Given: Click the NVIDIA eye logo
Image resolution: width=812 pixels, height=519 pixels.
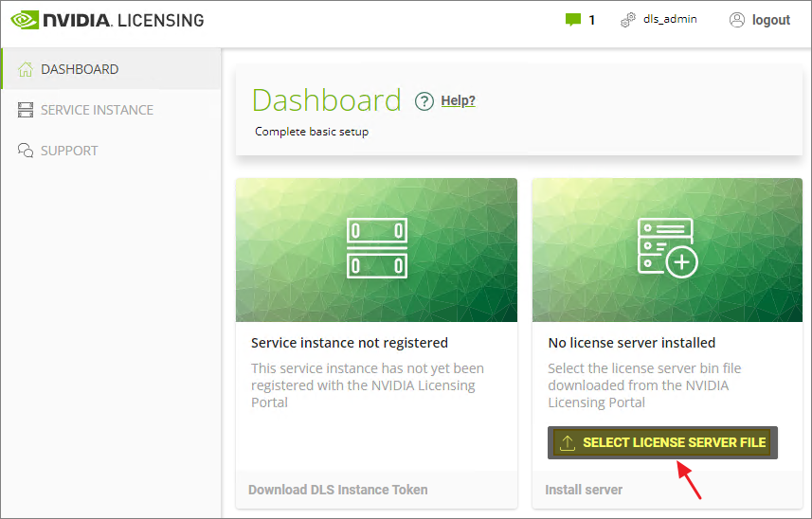Looking at the screenshot, I should tap(26, 20).
